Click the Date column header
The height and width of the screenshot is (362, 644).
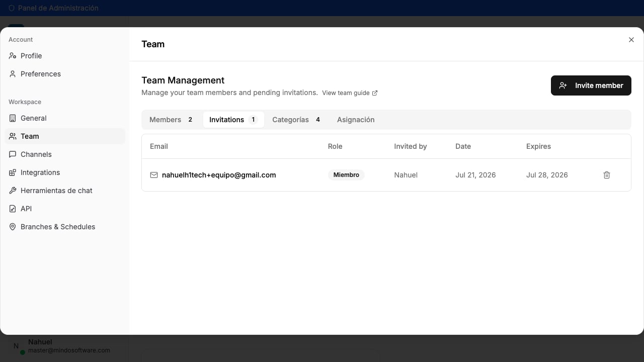463,146
